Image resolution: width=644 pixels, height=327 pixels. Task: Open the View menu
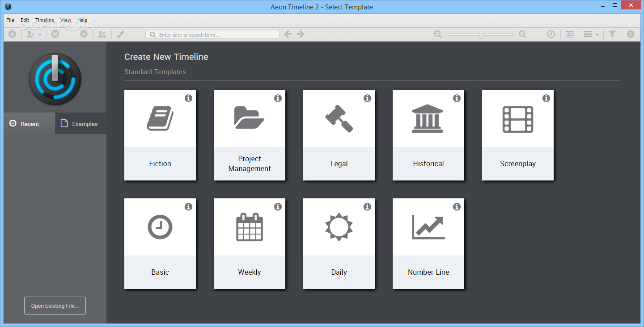[x=66, y=20]
